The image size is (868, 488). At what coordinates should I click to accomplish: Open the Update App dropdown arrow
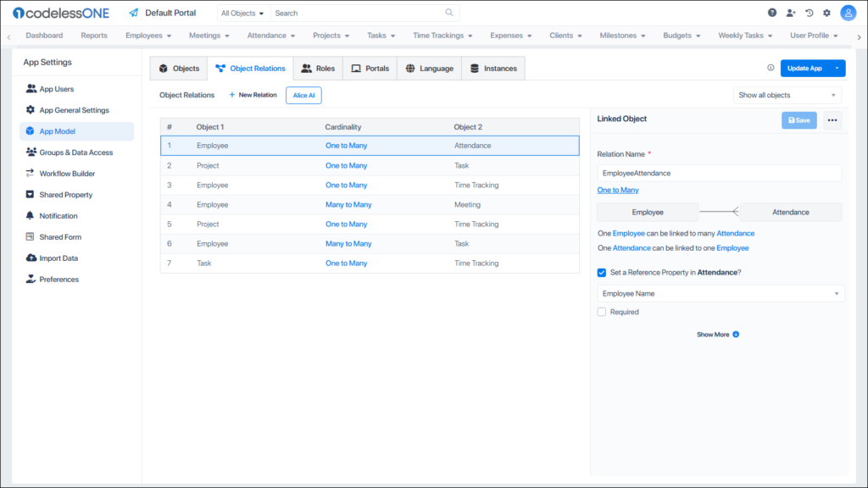point(837,68)
